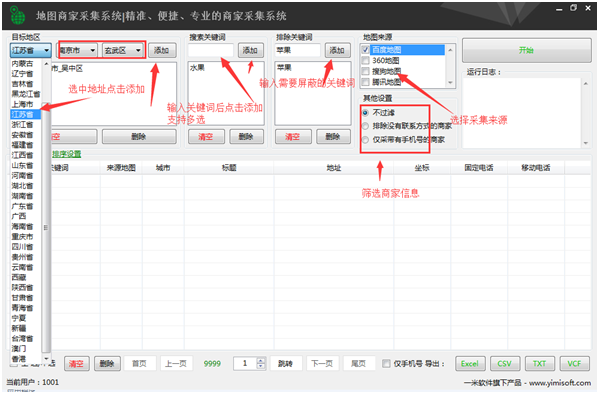Click the 标题 column header

229,168
